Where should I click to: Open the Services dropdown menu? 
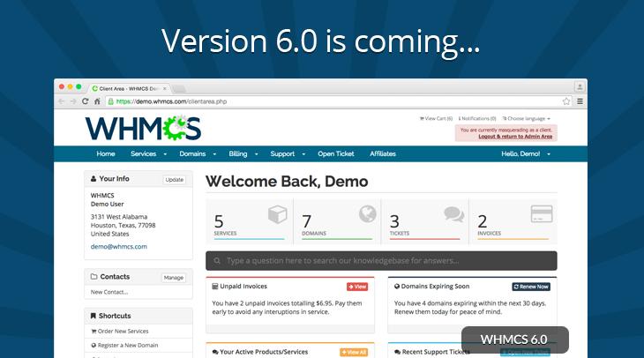(149, 154)
